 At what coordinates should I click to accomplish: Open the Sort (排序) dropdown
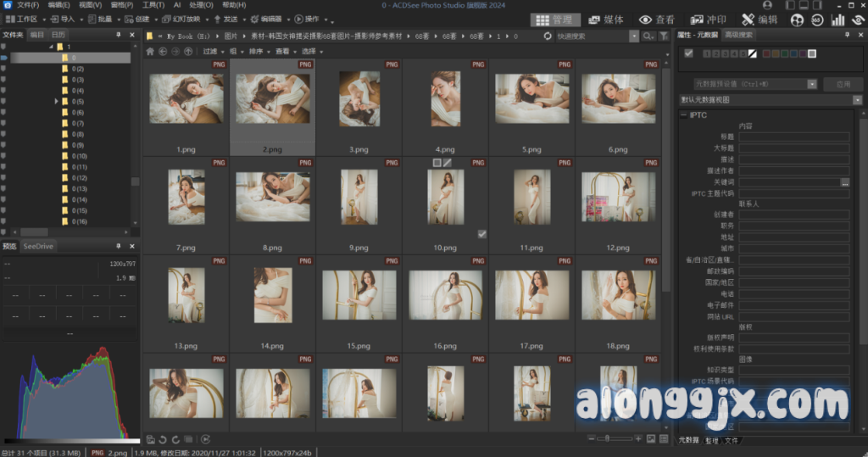tap(259, 52)
